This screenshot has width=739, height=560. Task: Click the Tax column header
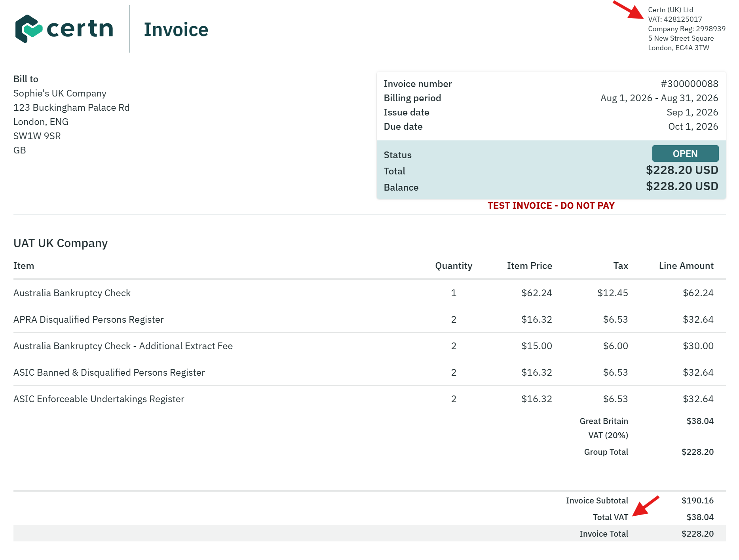pyautogui.click(x=621, y=266)
